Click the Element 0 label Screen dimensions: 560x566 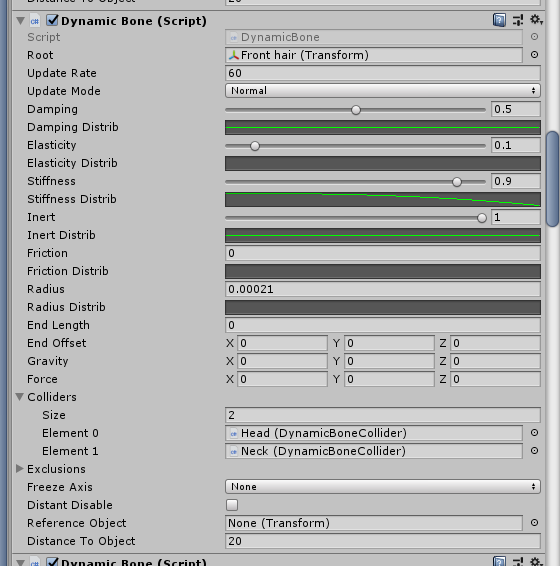coord(70,433)
